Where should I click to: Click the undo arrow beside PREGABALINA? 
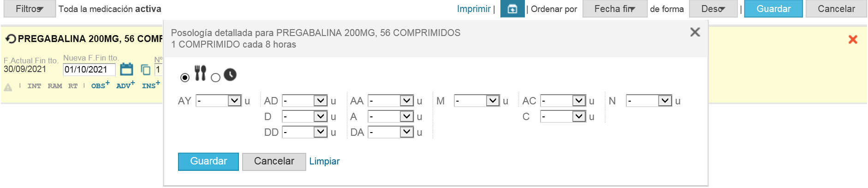[x=11, y=39]
